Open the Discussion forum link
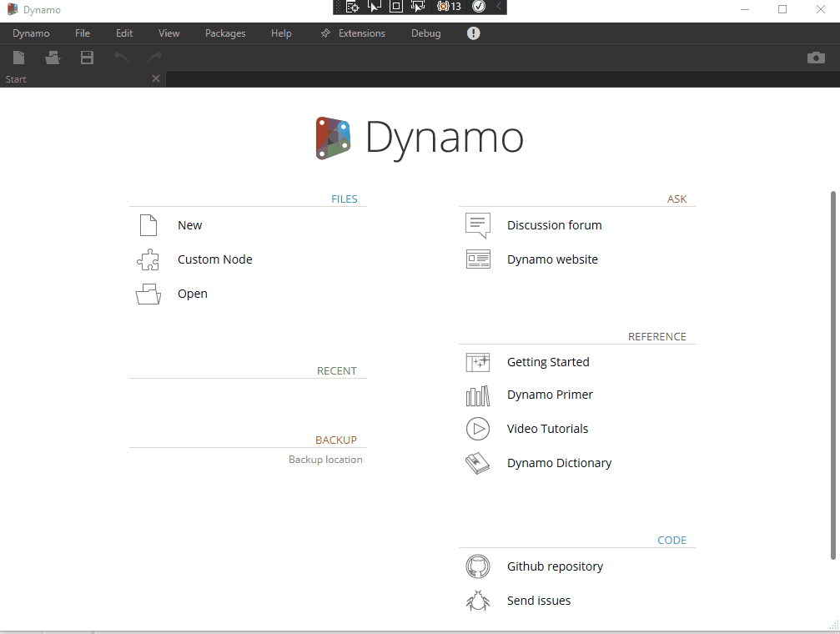 (555, 225)
